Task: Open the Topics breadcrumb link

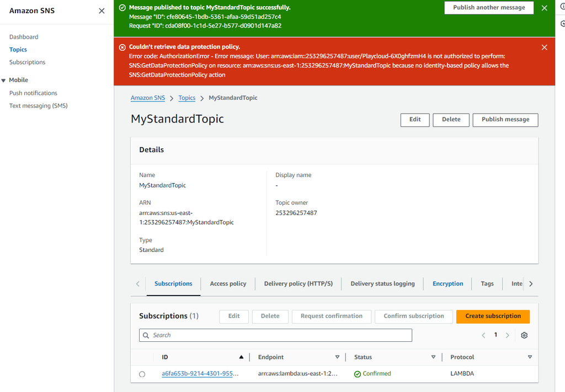Action: pyautogui.click(x=186, y=98)
